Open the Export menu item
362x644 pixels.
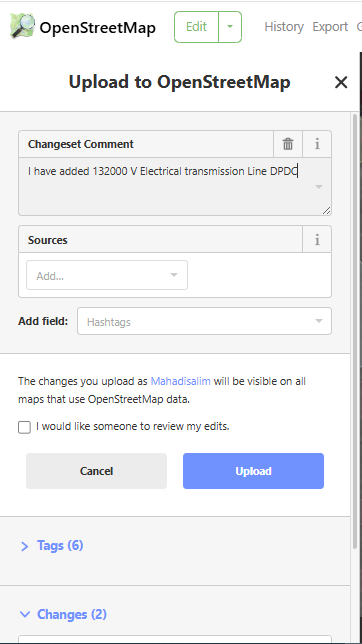(330, 27)
